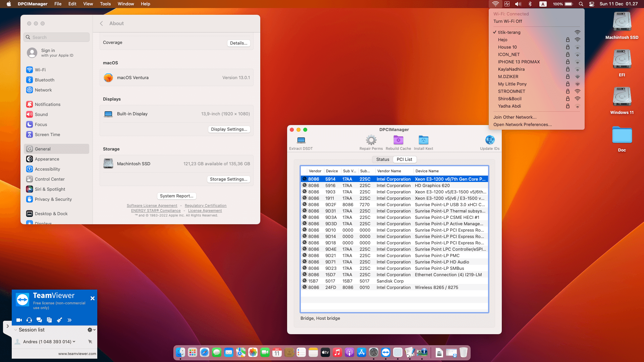The image size is (644, 362).
Task: Click System Report button
Action: pyautogui.click(x=176, y=196)
